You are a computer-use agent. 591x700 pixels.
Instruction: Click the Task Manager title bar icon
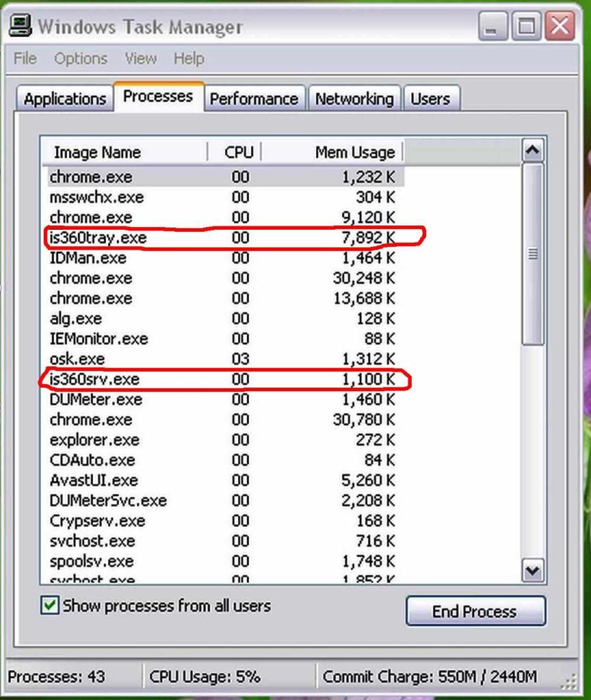20,25
